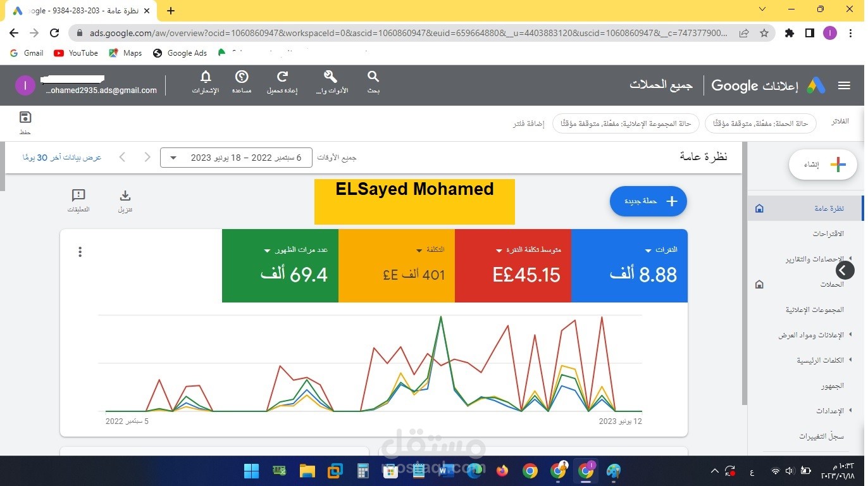Click the حملة جديدة new campaign button
Viewport: 868px width, 486px height.
[648, 201]
